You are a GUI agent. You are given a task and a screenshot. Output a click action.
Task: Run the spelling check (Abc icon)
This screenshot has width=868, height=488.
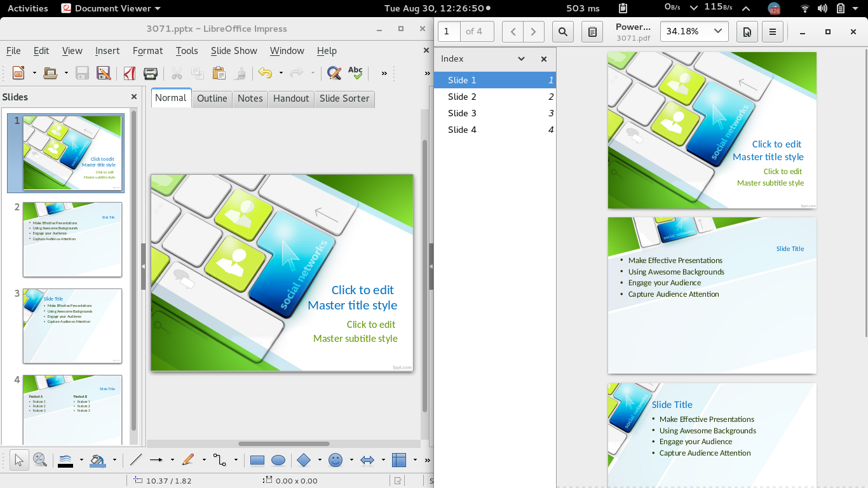point(356,72)
